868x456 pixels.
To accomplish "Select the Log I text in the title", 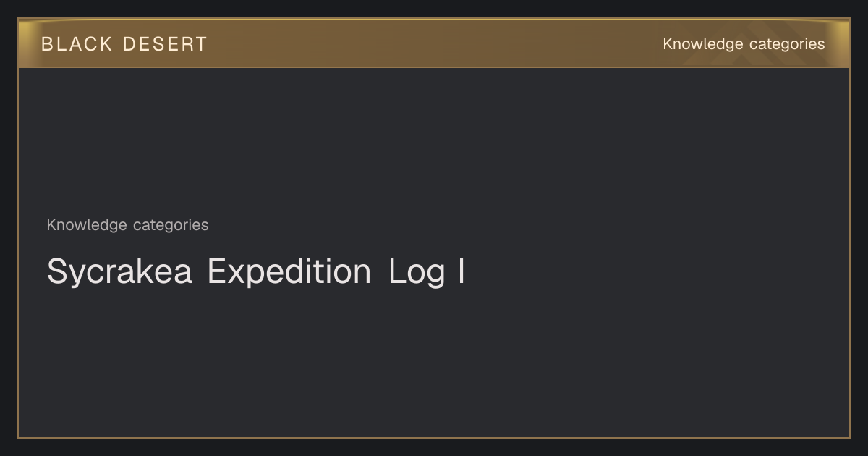I will click(427, 272).
